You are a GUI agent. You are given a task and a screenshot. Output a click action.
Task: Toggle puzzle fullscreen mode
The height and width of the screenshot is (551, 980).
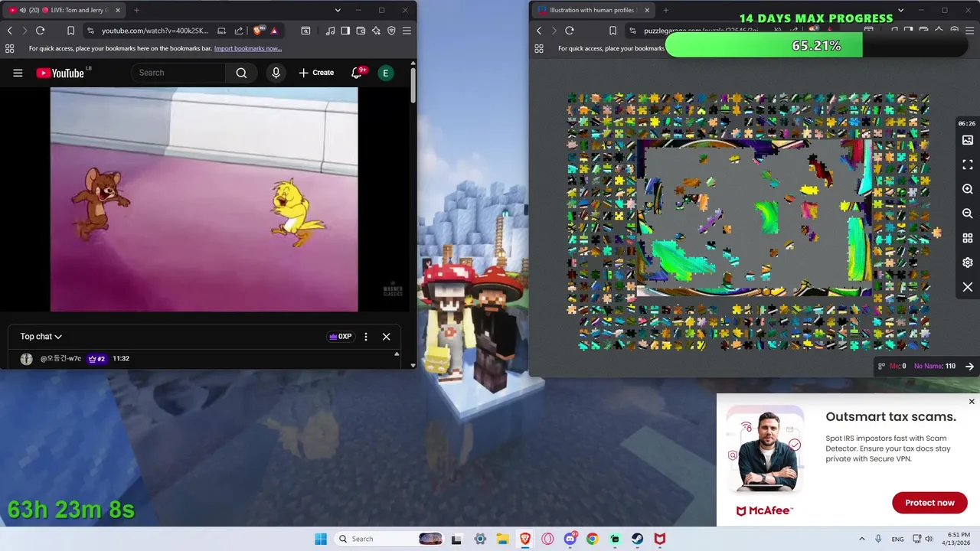click(x=968, y=165)
